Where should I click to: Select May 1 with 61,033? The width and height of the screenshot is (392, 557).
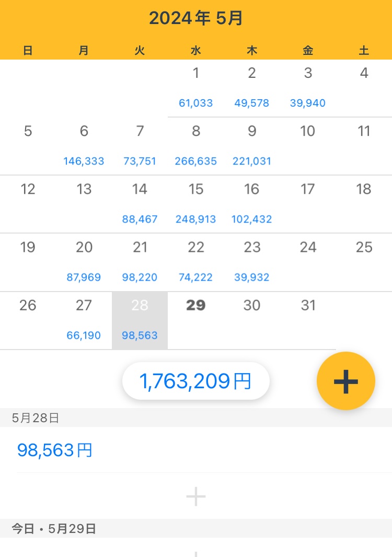point(196,88)
